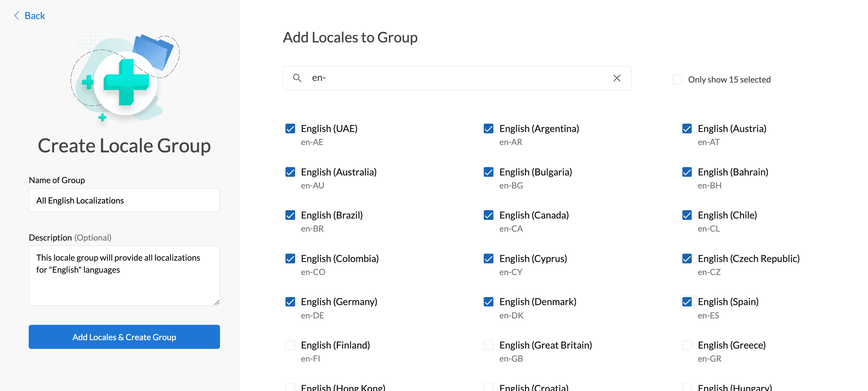
Task: Select English (Greece)
Action: (x=687, y=345)
